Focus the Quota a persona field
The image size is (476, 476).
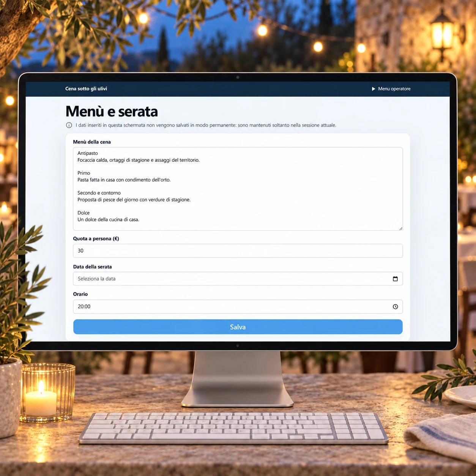click(x=238, y=251)
